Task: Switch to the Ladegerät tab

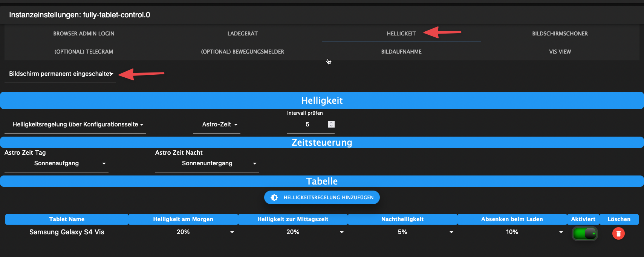Action: [x=243, y=34]
